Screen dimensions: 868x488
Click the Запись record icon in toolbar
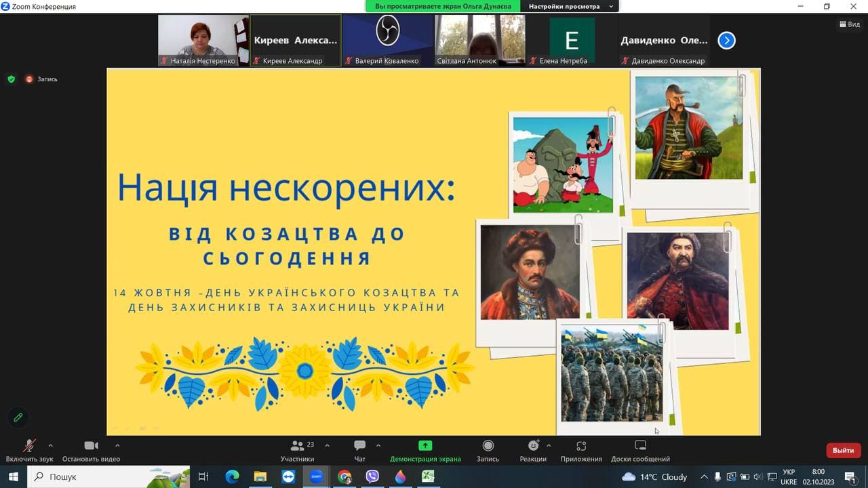[488, 446]
